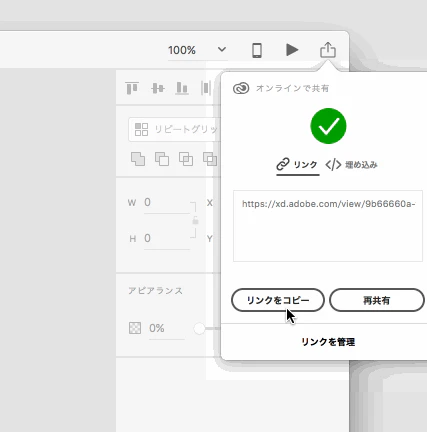Apply the Add boolean operation icon
Screen dimensions: 427x432
point(138,159)
